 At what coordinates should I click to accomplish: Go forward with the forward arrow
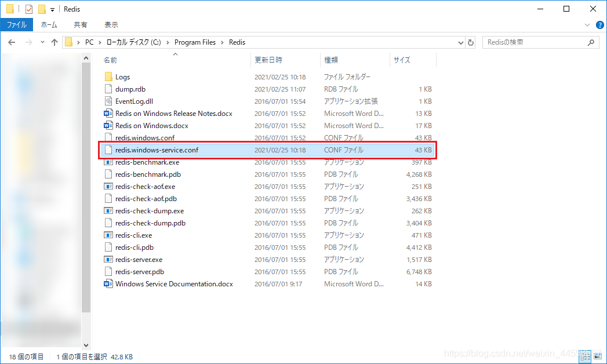click(x=28, y=42)
